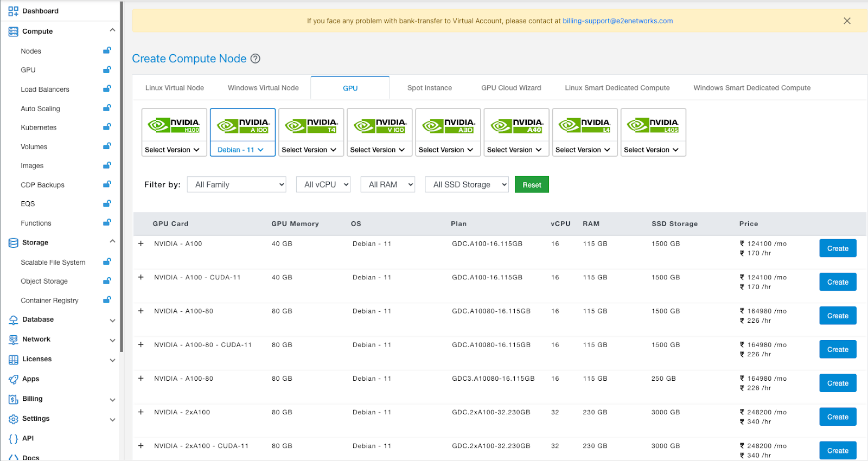Click the lock icon beside Volumes

tap(107, 146)
